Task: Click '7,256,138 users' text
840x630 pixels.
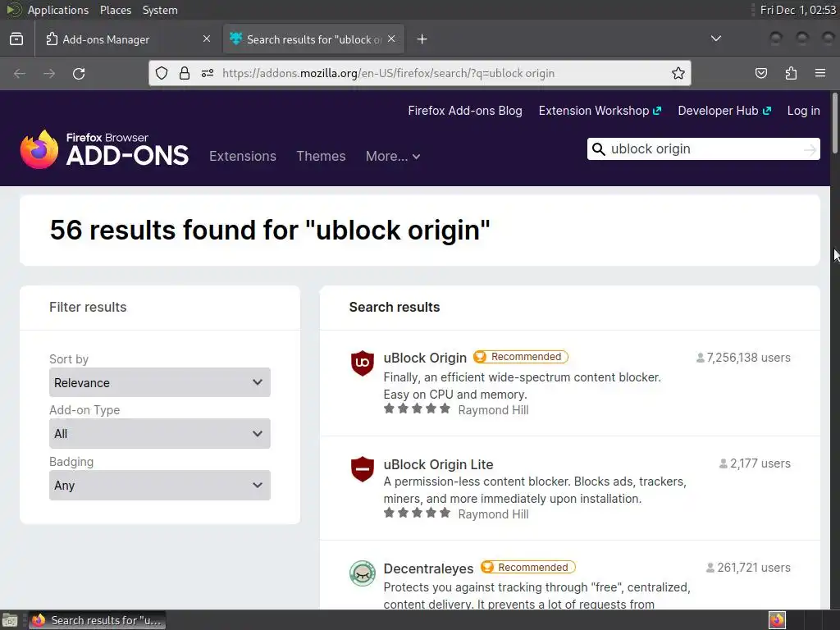Action: (x=748, y=358)
